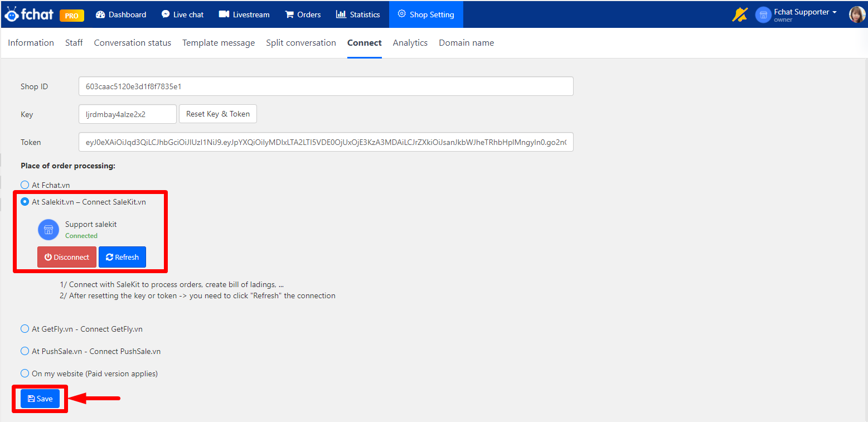Screen dimensions: 868x422
Task: Click the Save button
Action: [40, 399]
